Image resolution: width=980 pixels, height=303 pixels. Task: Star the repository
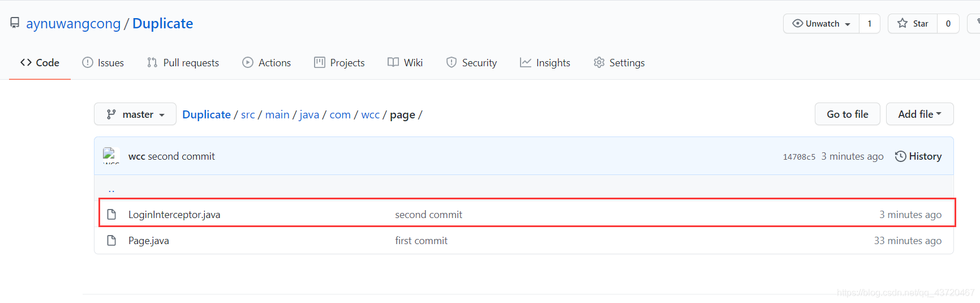pos(913,24)
